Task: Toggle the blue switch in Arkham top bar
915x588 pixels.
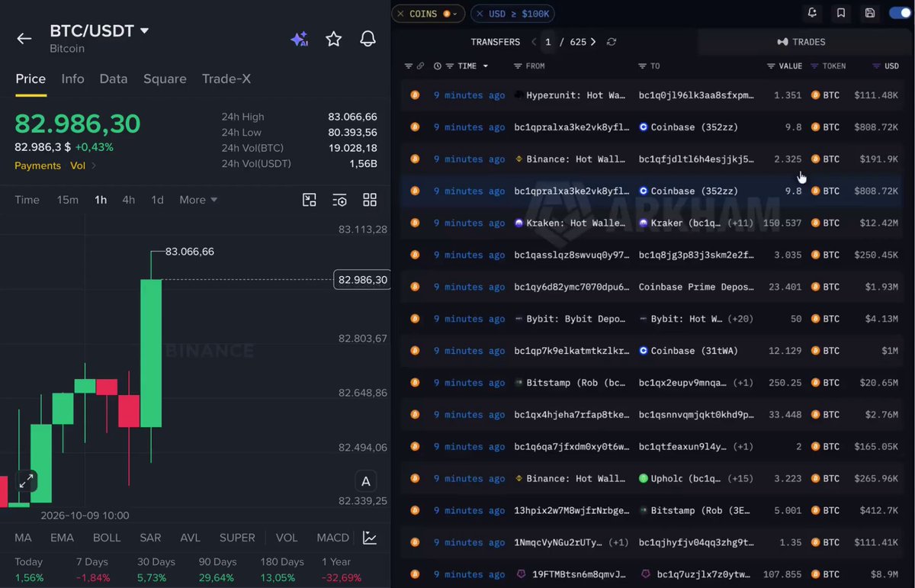Action: pos(900,13)
